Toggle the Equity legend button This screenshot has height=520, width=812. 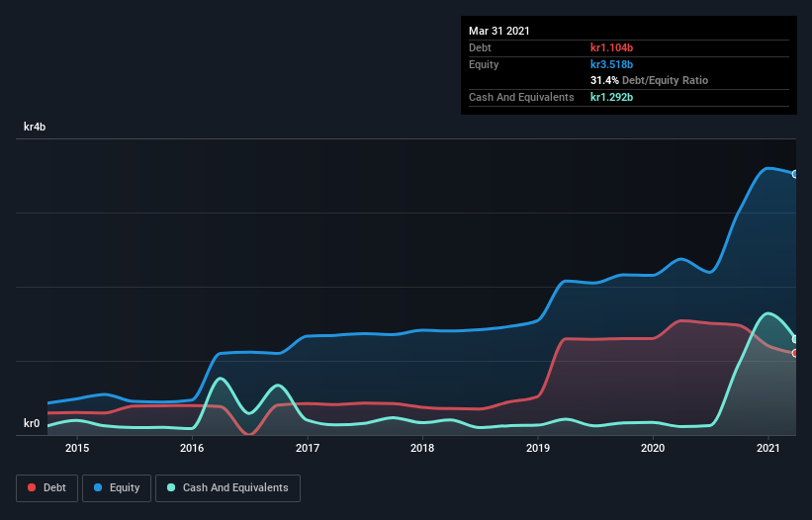click(x=117, y=488)
